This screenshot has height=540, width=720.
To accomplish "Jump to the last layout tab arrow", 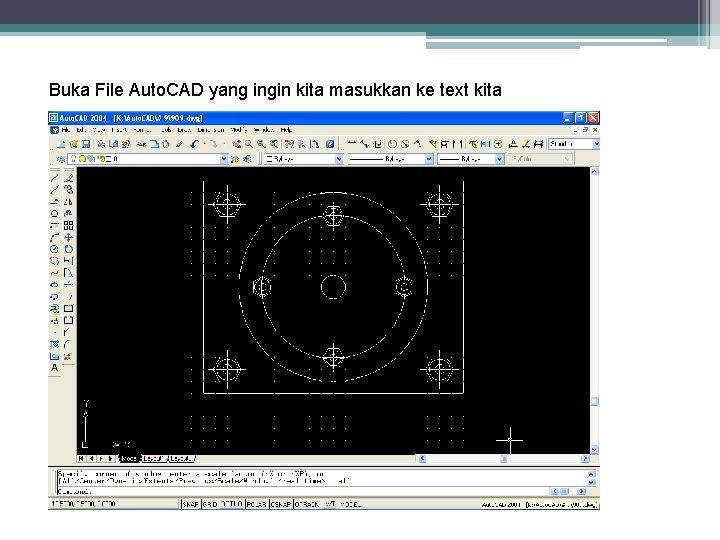I will [110, 459].
